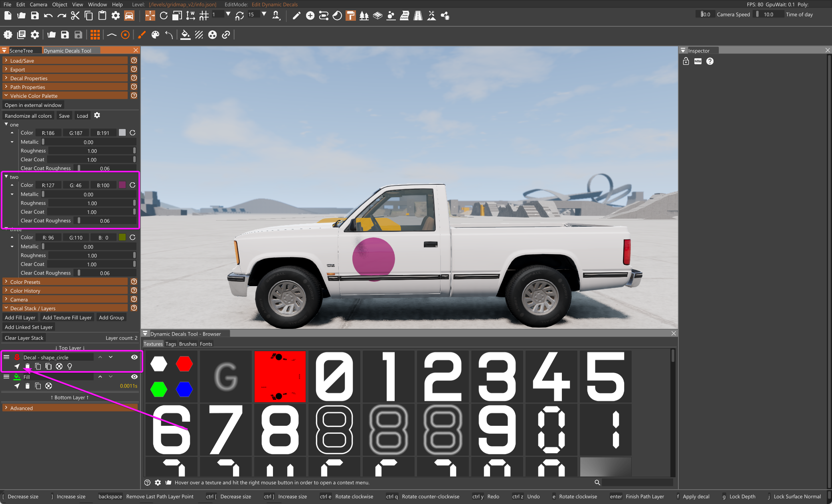Image resolution: width=832 pixels, height=504 pixels.
Task: Hide the Decal shape_circle layer
Action: pyautogui.click(x=134, y=357)
